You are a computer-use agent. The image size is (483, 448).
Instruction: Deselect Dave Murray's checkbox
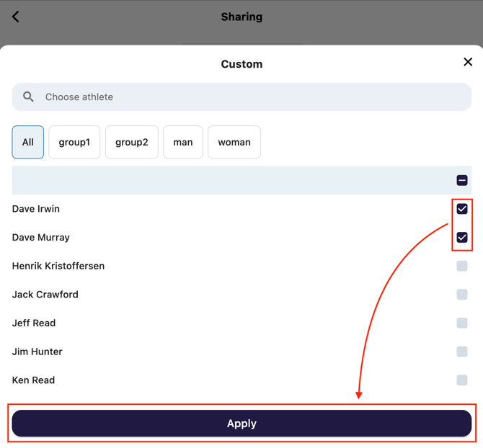(x=462, y=237)
